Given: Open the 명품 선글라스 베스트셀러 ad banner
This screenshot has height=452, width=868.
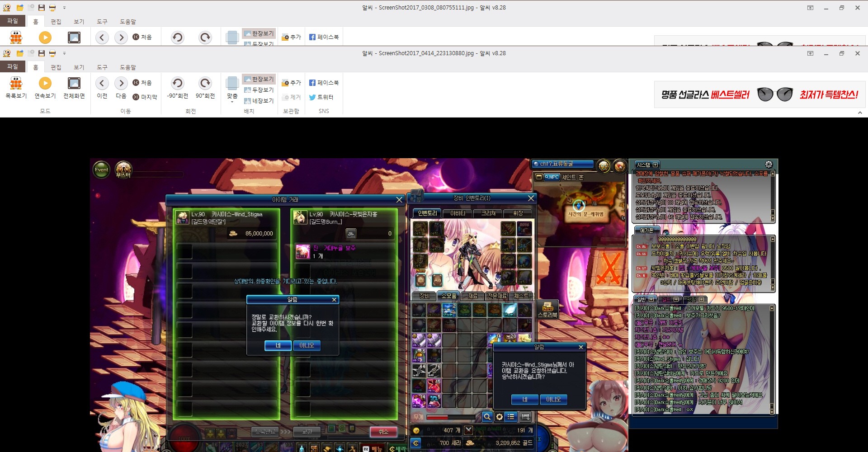Looking at the screenshot, I should [x=759, y=94].
